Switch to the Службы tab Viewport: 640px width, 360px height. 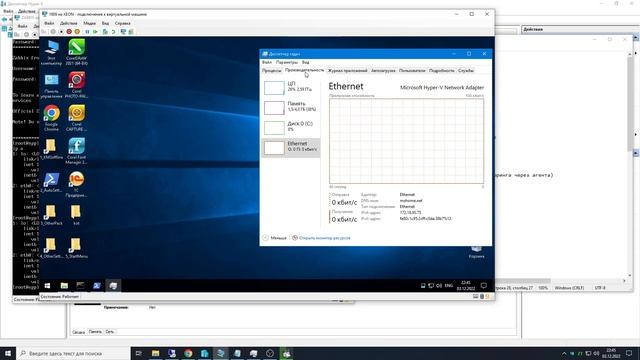click(466, 71)
